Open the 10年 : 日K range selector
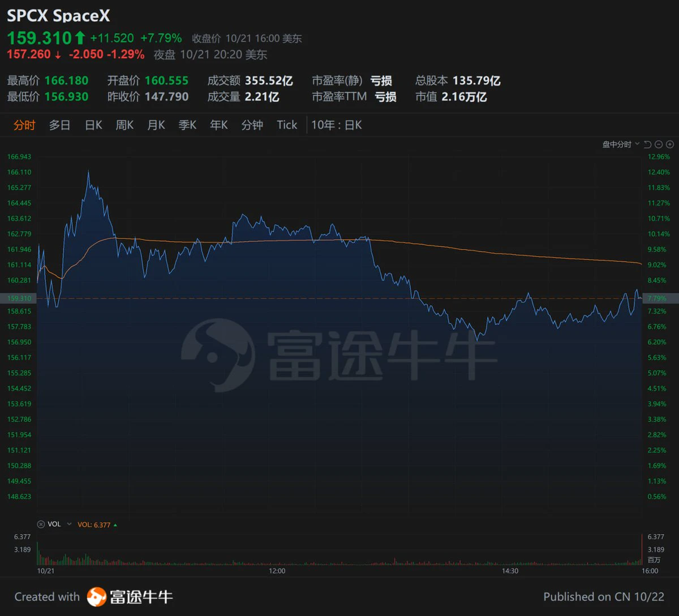Image resolution: width=679 pixels, height=616 pixels. point(337,125)
